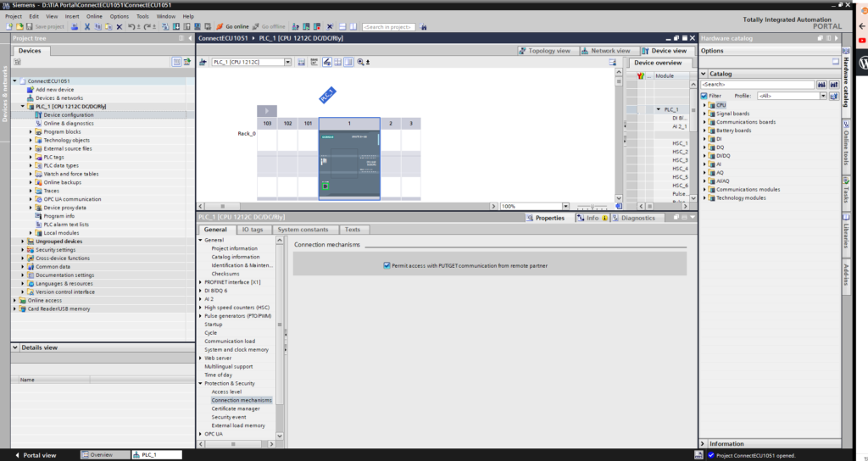868x461 pixels.
Task: Expand the CPU catalog folder
Action: pyautogui.click(x=704, y=105)
